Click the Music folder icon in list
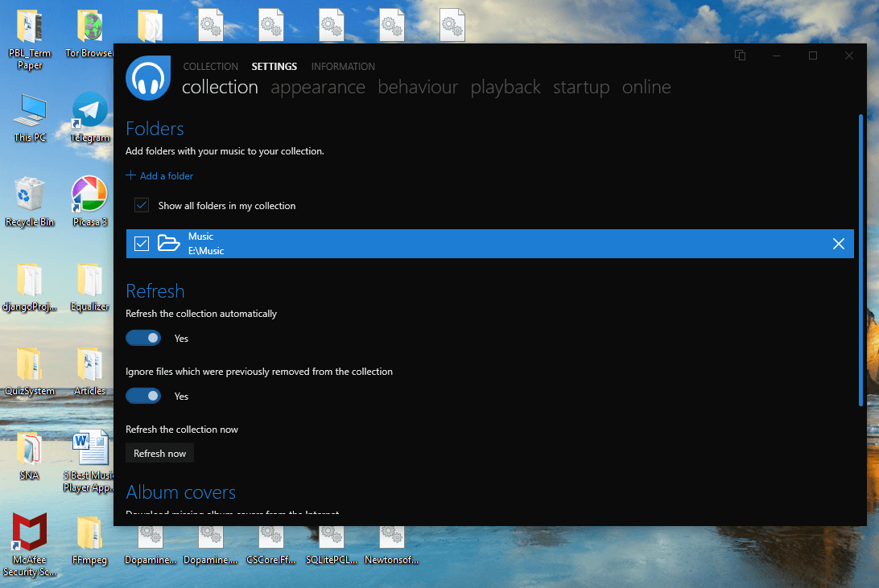 (x=168, y=244)
